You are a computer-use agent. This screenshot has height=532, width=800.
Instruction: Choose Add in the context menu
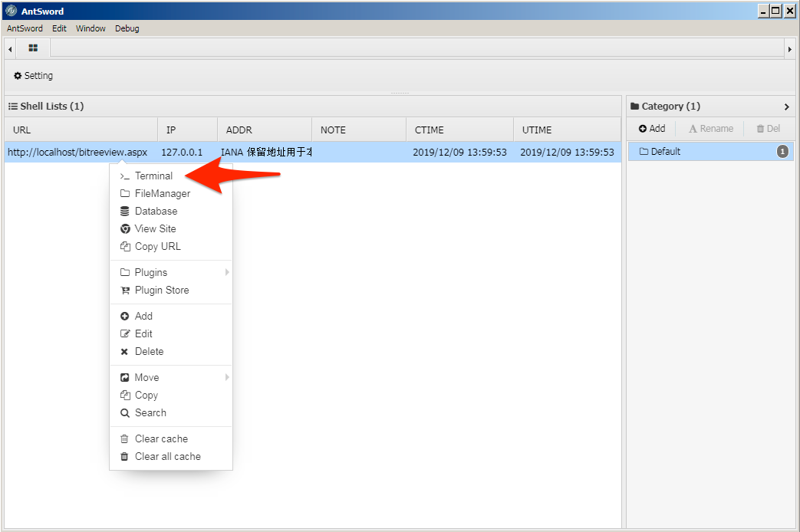(x=170, y=317)
